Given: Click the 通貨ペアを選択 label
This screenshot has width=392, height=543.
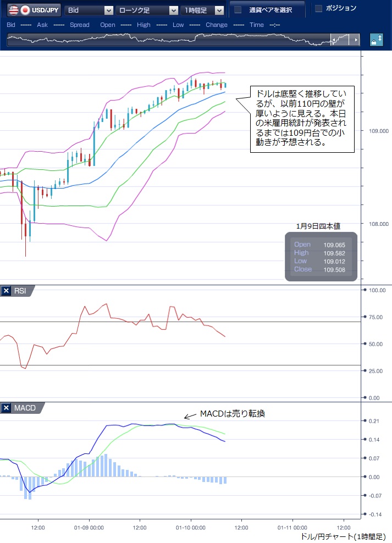Looking at the screenshot, I should (x=270, y=10).
